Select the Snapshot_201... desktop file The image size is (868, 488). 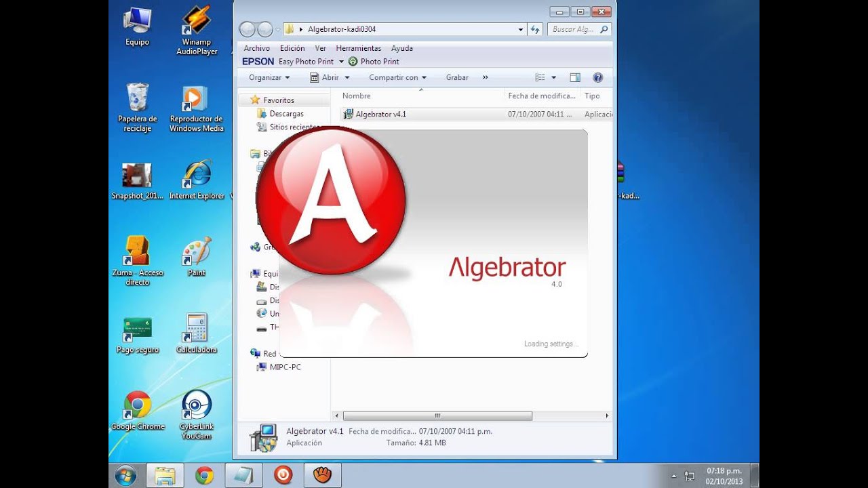coord(137,181)
